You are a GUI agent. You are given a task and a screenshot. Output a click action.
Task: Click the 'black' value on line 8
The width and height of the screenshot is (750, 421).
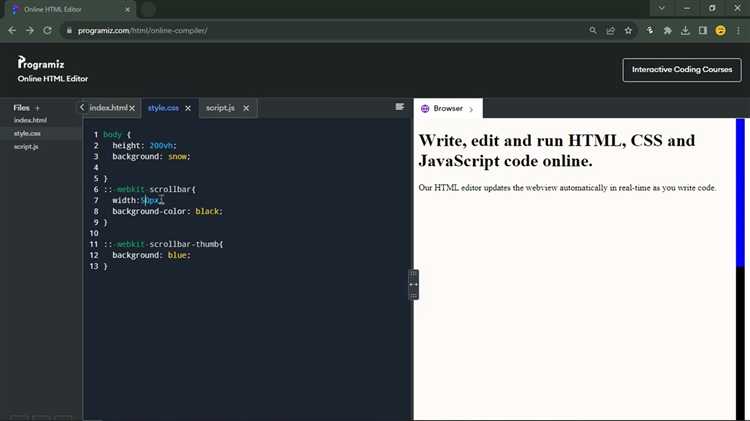(x=207, y=211)
